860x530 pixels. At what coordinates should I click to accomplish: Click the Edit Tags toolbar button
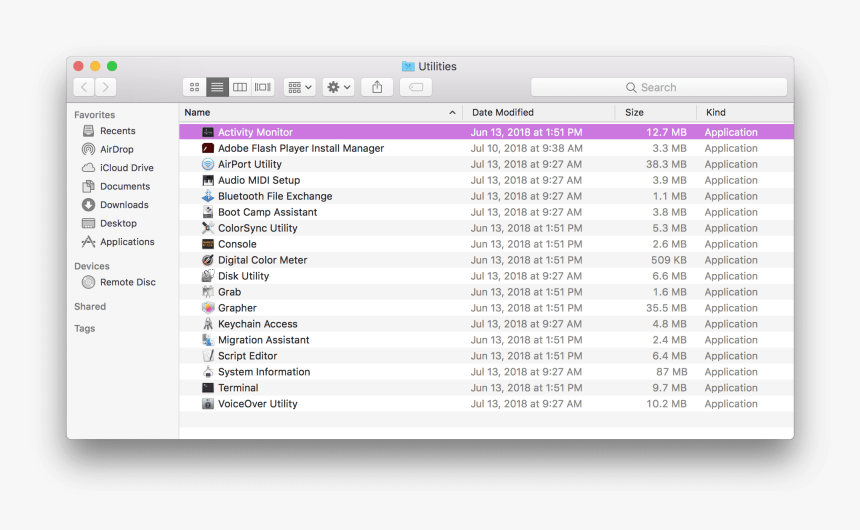tap(416, 87)
